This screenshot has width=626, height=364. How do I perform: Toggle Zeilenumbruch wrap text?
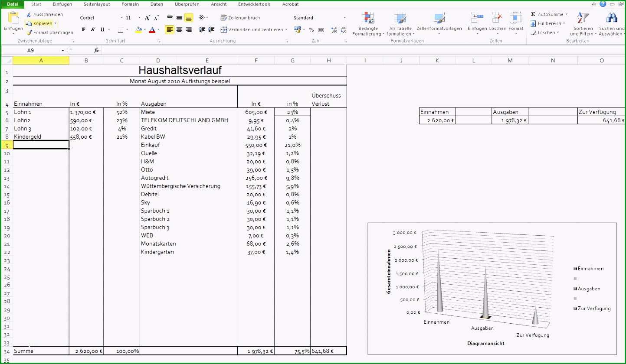(240, 18)
